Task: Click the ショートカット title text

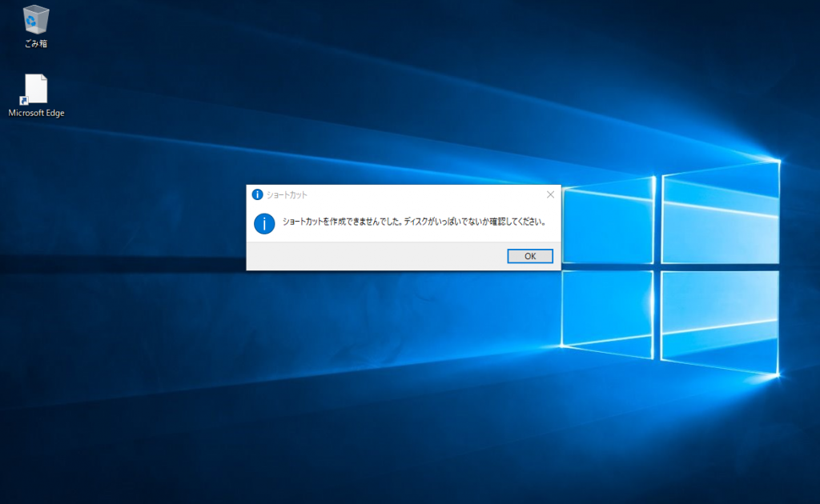Action: pyautogui.click(x=287, y=195)
